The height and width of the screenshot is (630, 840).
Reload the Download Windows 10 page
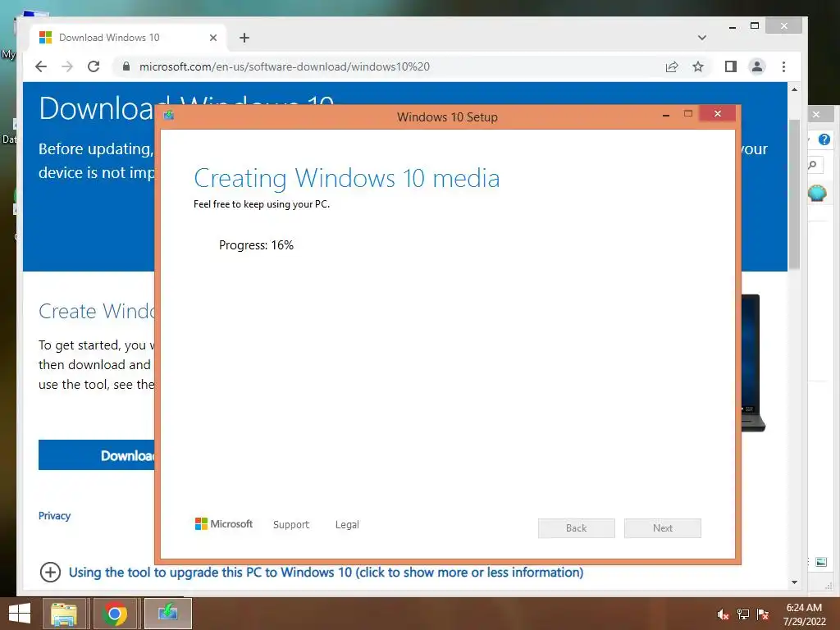click(94, 66)
